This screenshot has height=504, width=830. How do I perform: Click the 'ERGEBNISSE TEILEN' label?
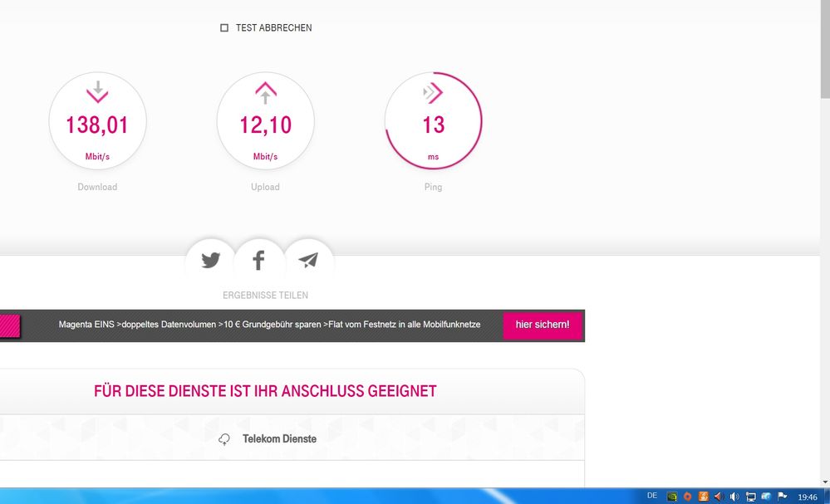265,295
